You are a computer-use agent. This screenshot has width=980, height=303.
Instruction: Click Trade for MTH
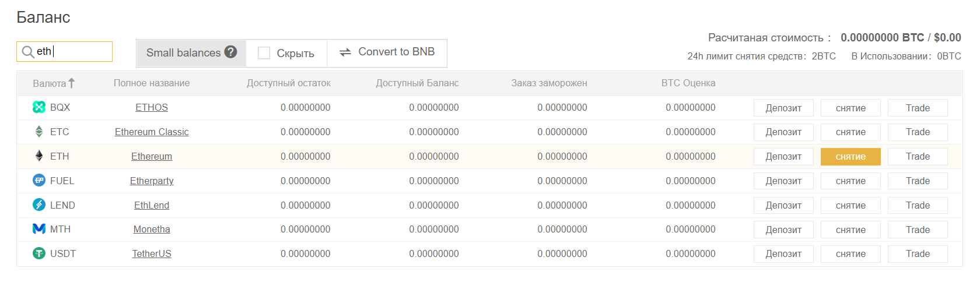click(918, 230)
